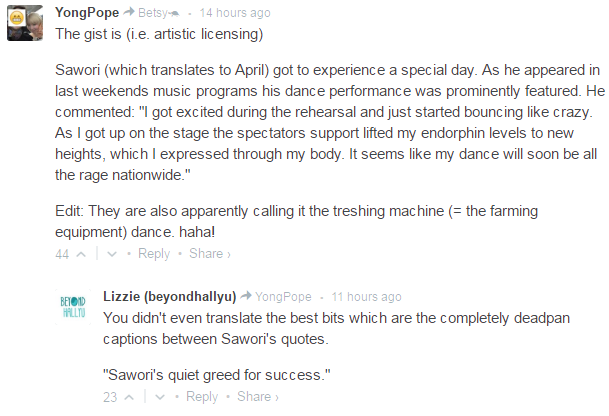Open Lizzie's Beyond Hallyu avatar
Screen dimensions: 609x416
[73, 308]
